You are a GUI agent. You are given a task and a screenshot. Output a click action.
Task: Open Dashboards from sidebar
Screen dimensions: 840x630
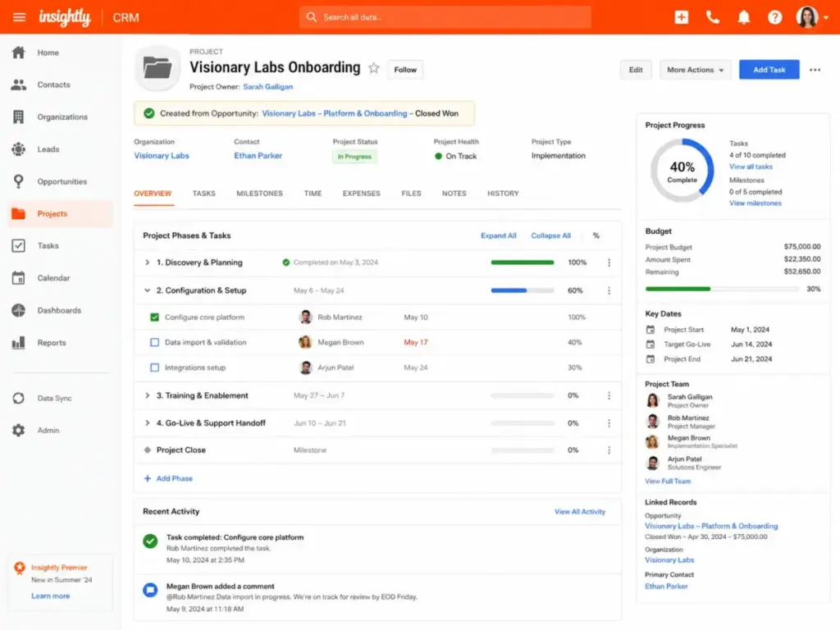(x=60, y=310)
